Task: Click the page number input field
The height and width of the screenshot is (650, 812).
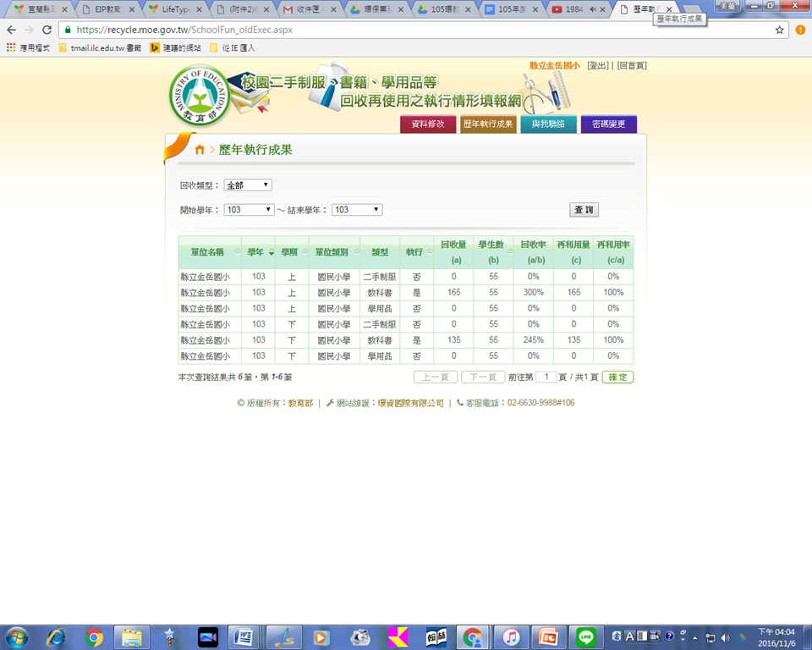Action: 546,377
